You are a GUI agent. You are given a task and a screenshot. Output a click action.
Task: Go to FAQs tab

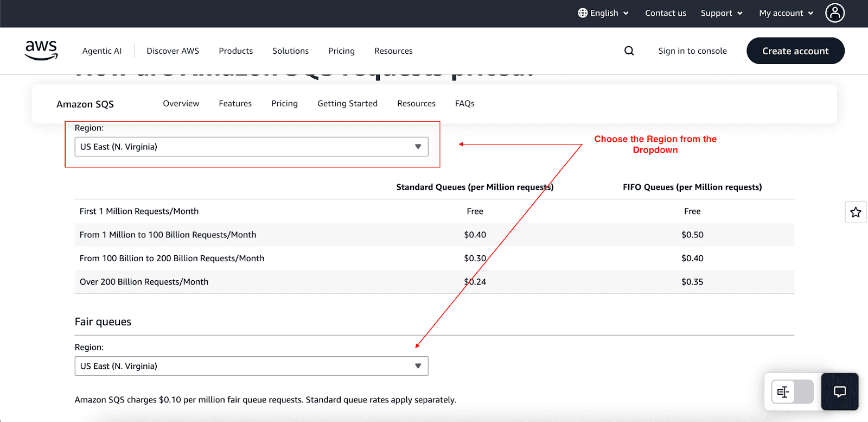(465, 103)
